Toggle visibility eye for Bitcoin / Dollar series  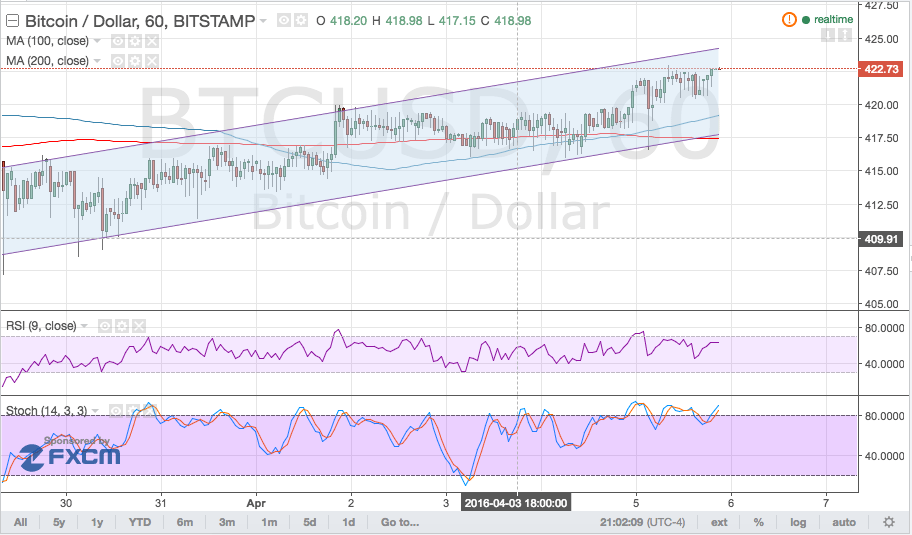click(x=284, y=21)
